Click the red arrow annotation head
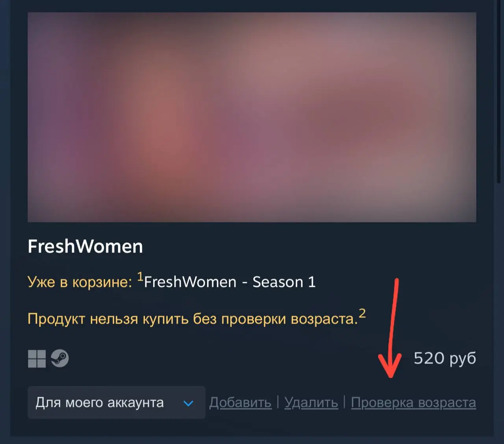Viewport: 504px width, 444px height. pos(390,364)
